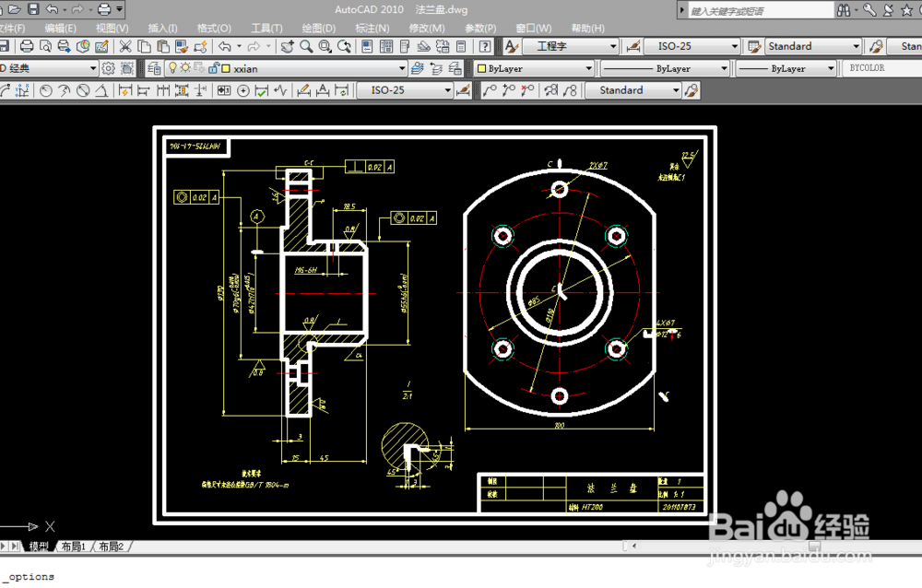Click the Plot printer icon in standard toolbar
Image resolution: width=922 pixels, height=588 pixels.
tap(27, 46)
